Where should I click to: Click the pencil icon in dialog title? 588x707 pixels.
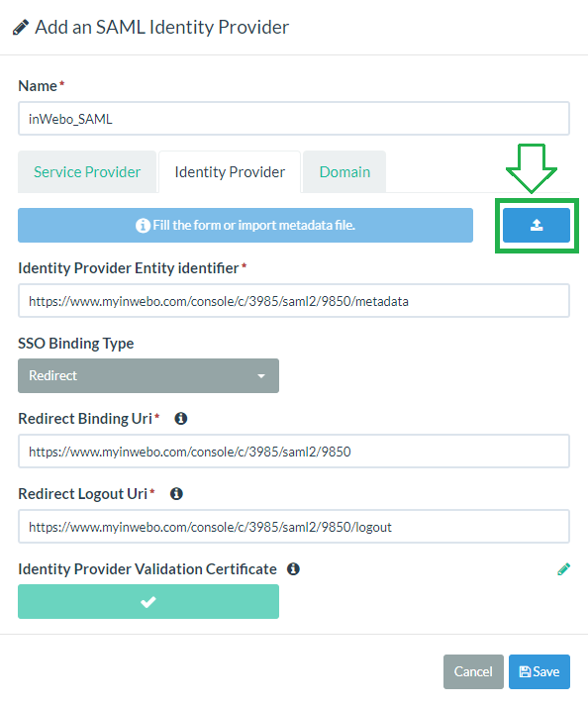(x=21, y=27)
